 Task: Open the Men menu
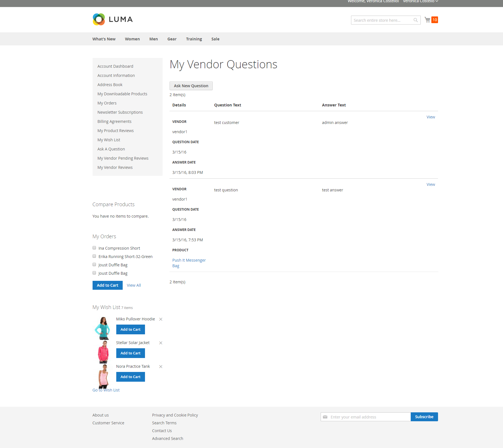click(154, 39)
